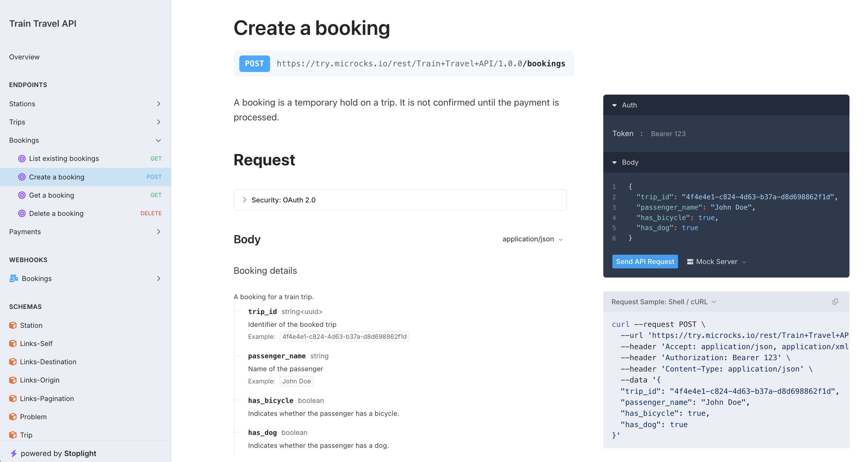Collapse the Bookings endpoints group
The image size is (868, 462).
coord(158,140)
